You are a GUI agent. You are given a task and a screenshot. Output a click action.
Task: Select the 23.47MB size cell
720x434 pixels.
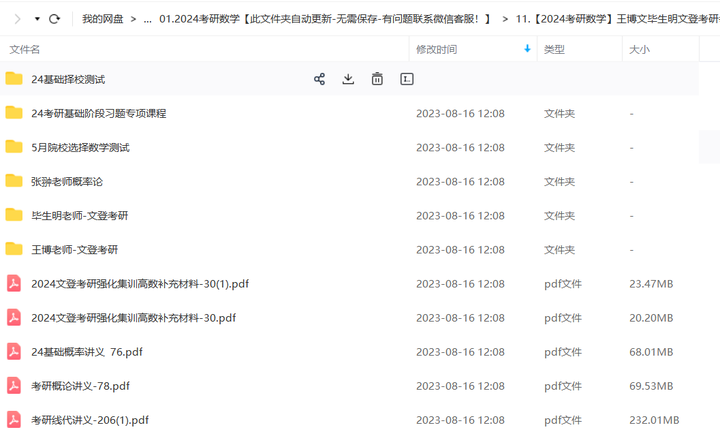pos(651,284)
